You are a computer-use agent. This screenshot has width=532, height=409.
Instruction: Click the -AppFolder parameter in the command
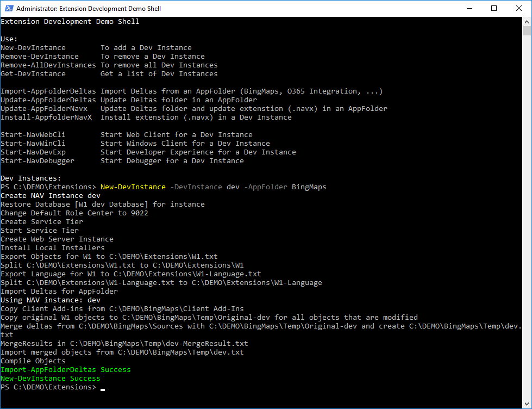266,187
